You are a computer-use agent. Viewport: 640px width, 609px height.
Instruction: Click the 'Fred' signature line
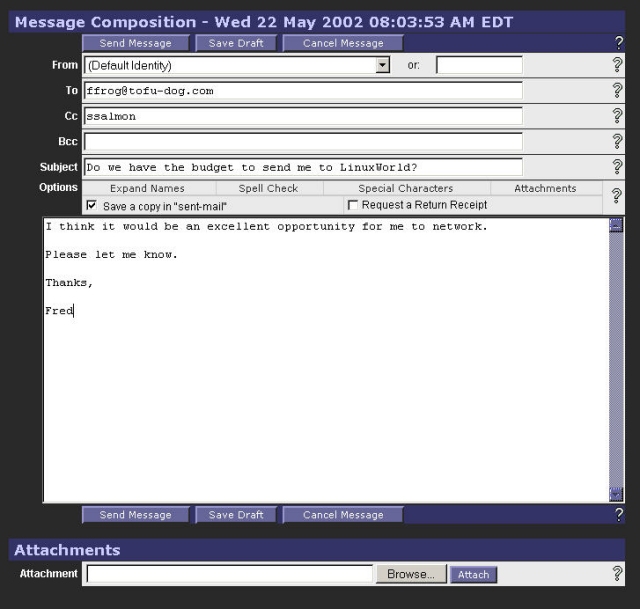pyautogui.click(x=60, y=311)
